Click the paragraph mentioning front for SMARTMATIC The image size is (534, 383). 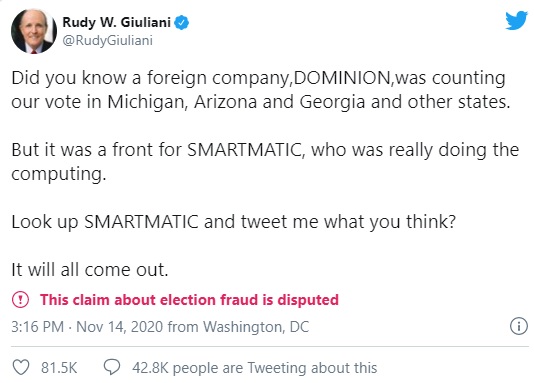(265, 161)
